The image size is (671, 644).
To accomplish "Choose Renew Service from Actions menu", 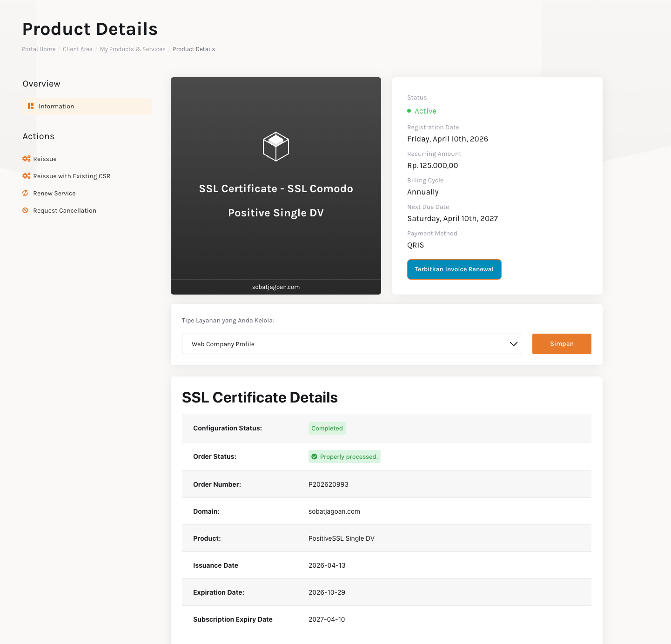I will pyautogui.click(x=54, y=194).
